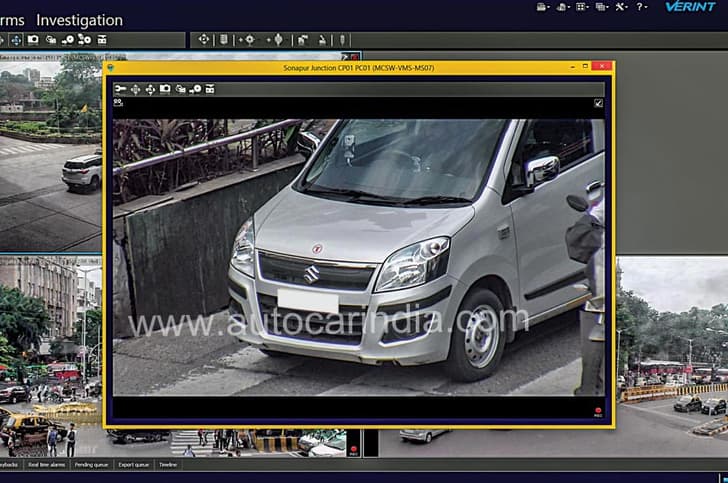The image size is (728, 483).
Task: Open the Investigation menu
Action: tap(79, 20)
